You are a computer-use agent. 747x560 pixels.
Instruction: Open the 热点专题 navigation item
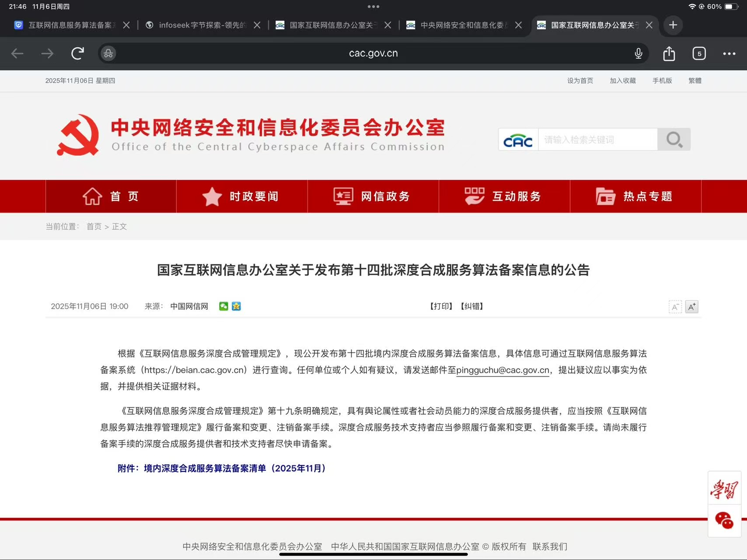click(x=635, y=196)
